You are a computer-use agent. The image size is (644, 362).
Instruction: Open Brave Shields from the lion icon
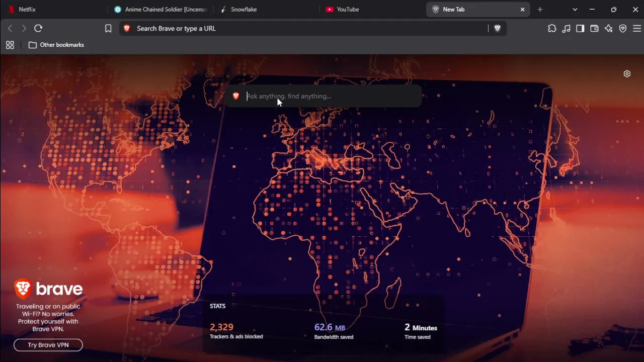(x=498, y=29)
